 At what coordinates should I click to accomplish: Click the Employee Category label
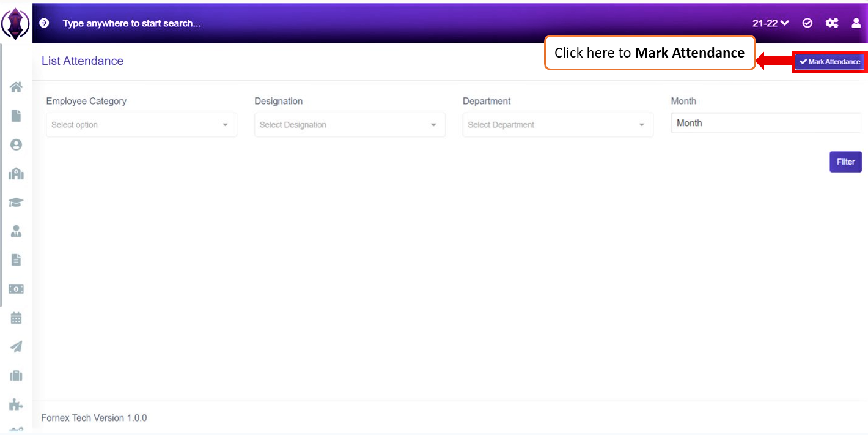click(x=86, y=101)
